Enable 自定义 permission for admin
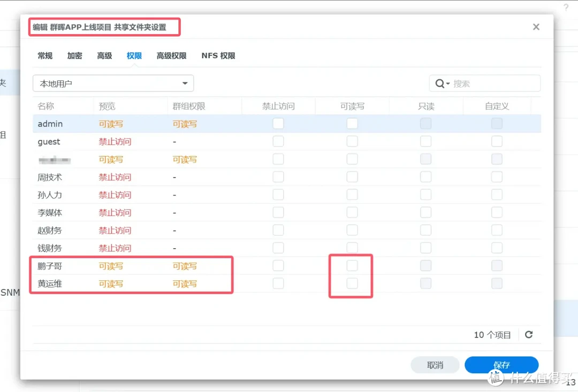The width and height of the screenshot is (578, 392). point(497,123)
